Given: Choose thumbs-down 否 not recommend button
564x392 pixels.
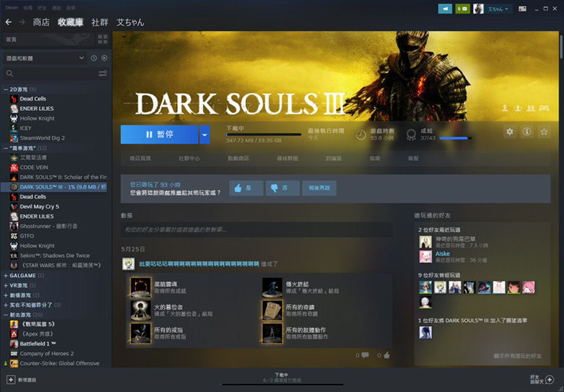Looking at the screenshot, I should click(x=283, y=188).
